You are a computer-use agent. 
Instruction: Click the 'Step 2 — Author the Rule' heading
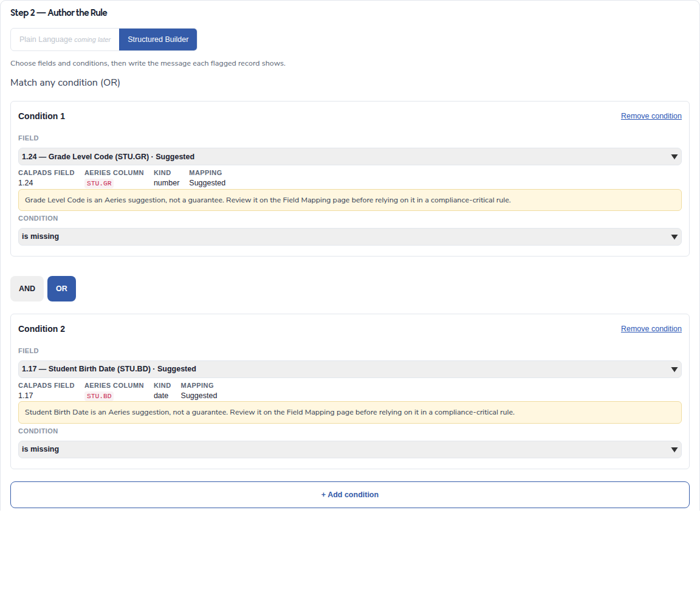click(x=59, y=13)
